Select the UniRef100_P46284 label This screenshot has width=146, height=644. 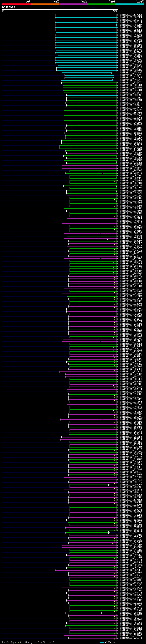point(131,90)
